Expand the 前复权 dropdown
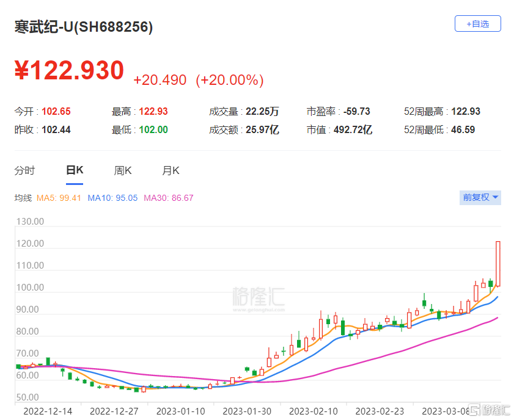This screenshot has height=420, width=514. 480,197
